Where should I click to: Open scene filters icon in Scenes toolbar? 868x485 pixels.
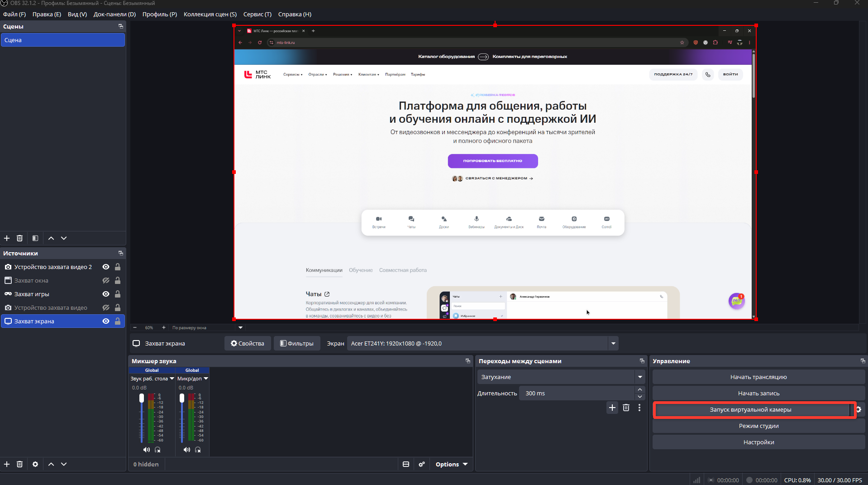point(35,238)
